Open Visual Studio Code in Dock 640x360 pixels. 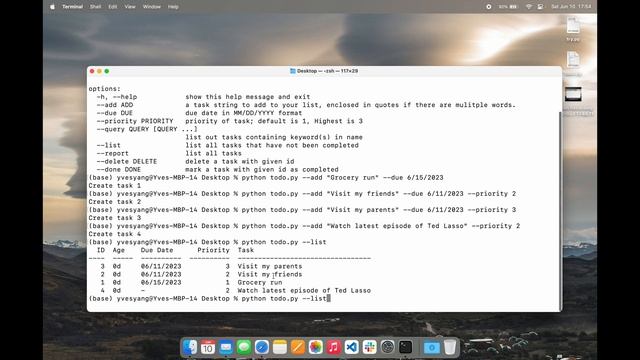[351, 347]
